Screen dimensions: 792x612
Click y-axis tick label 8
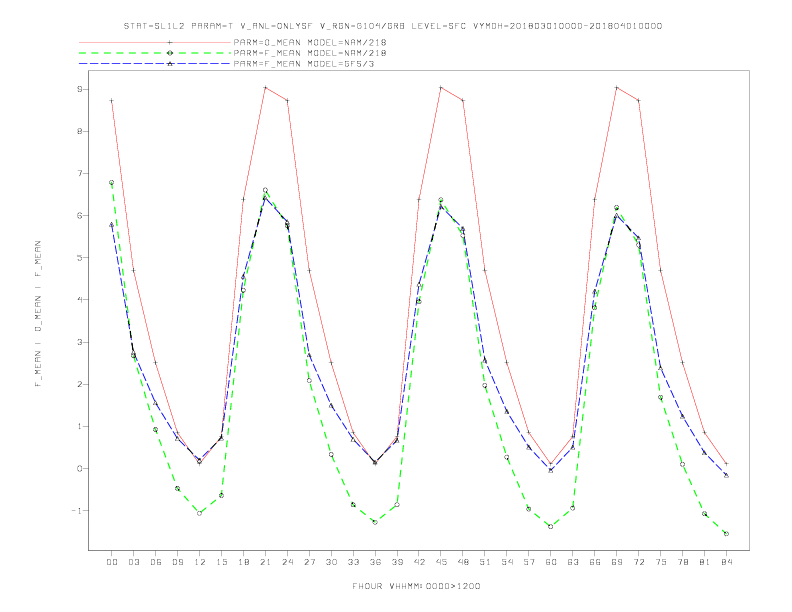pyautogui.click(x=79, y=131)
